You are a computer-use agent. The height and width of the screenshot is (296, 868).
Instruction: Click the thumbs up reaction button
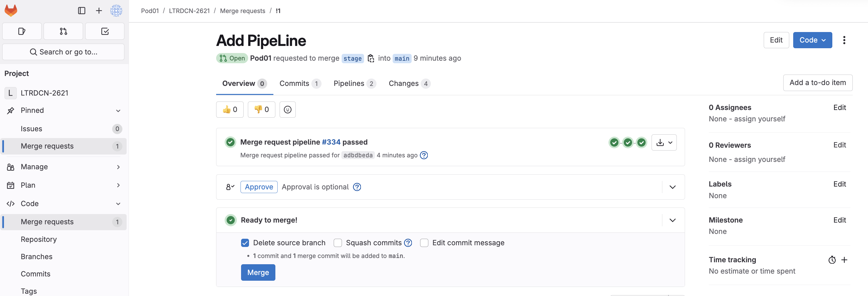point(230,109)
